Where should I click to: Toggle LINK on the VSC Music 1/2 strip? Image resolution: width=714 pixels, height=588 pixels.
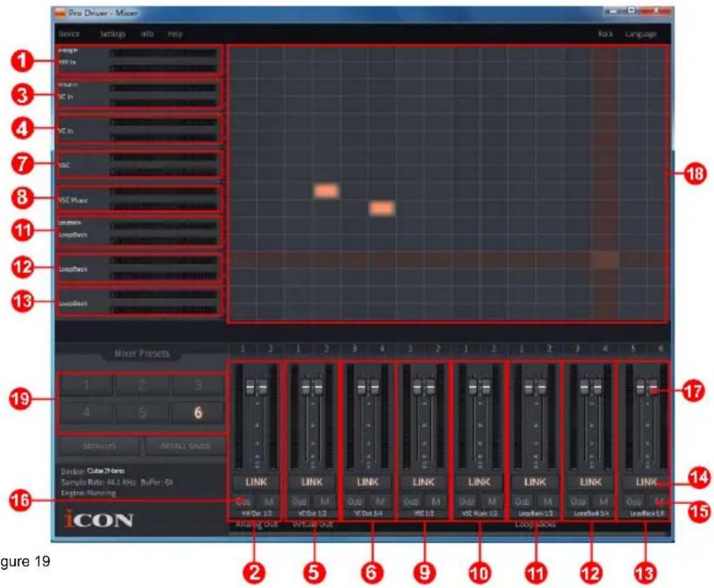[479, 482]
